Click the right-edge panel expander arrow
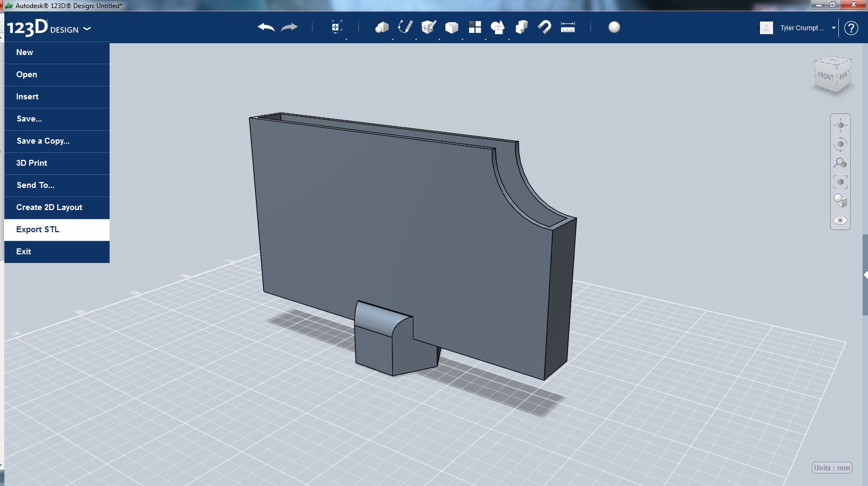Viewport: 868px width, 486px height. click(865, 275)
